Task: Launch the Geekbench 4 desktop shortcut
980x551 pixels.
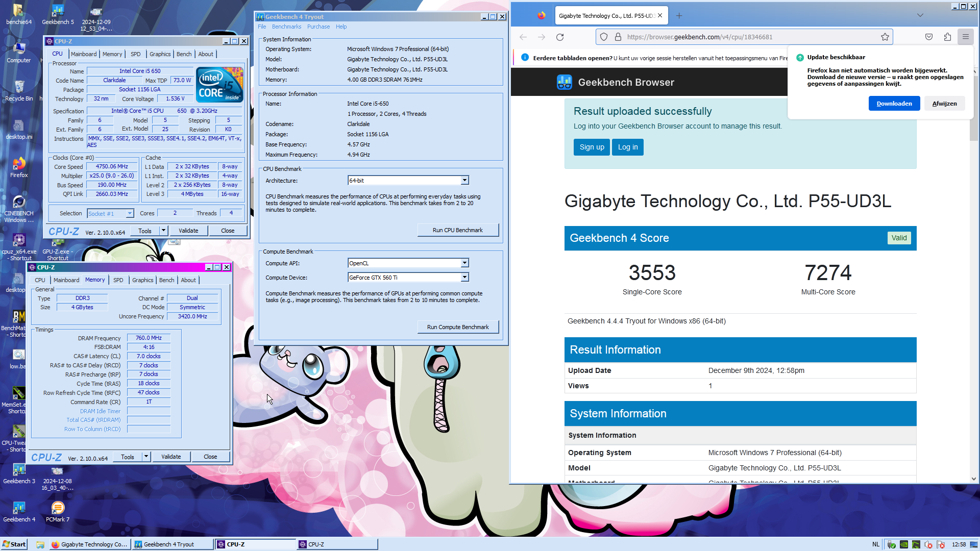Action: tap(18, 512)
